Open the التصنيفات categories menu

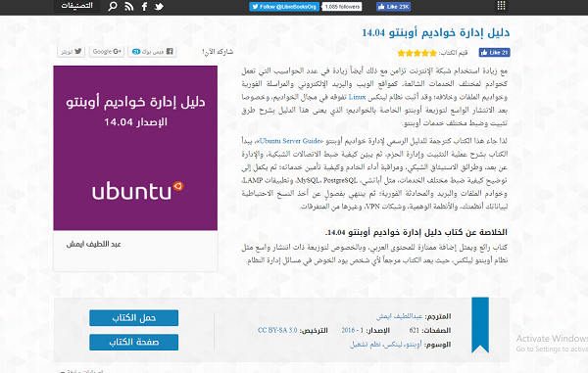coord(76,6)
